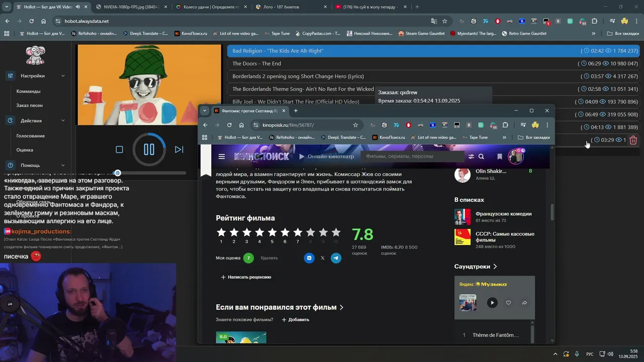Delete the queued song with the trash icon
The image size is (644, 362).
point(633,140)
